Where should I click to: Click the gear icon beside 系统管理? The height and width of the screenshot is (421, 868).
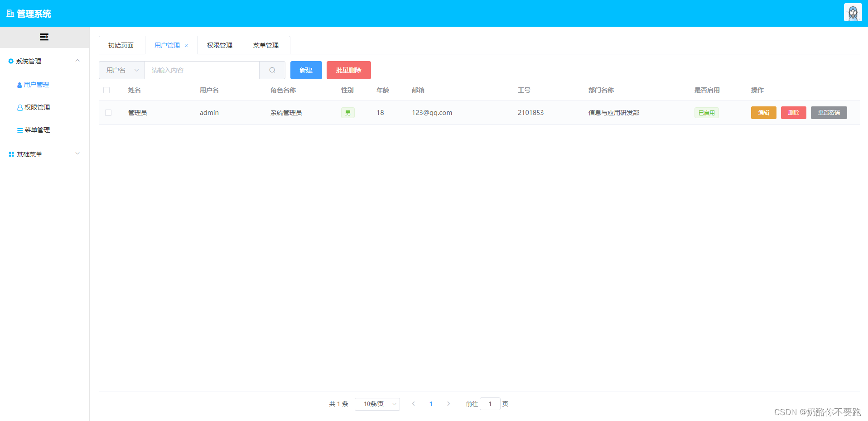[10, 61]
